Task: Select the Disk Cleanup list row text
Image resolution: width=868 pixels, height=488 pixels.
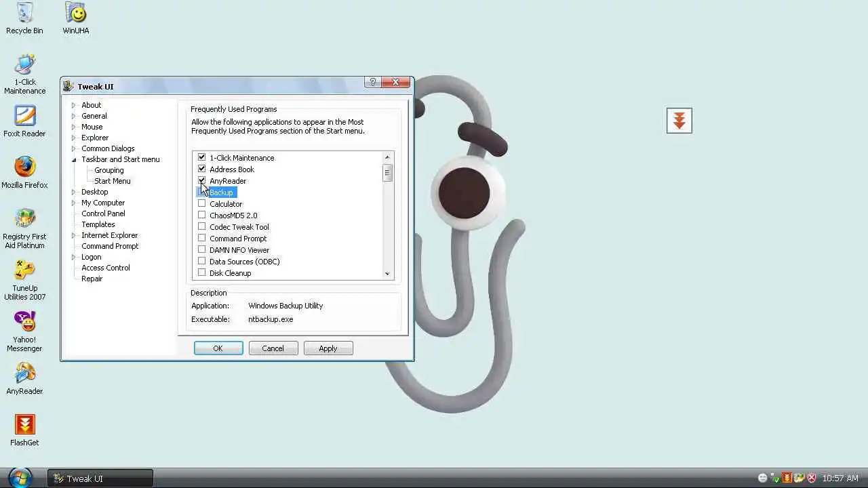Action: pos(230,273)
